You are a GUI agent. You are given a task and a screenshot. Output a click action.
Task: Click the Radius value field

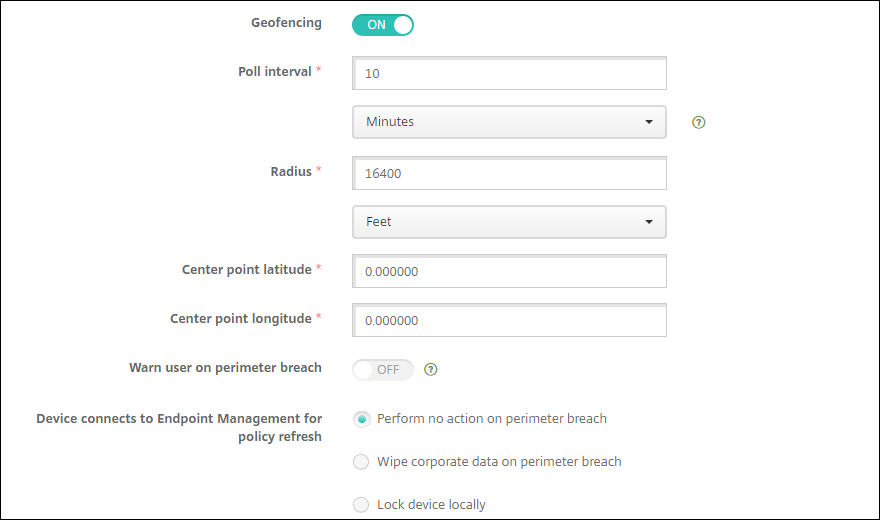[x=509, y=173]
